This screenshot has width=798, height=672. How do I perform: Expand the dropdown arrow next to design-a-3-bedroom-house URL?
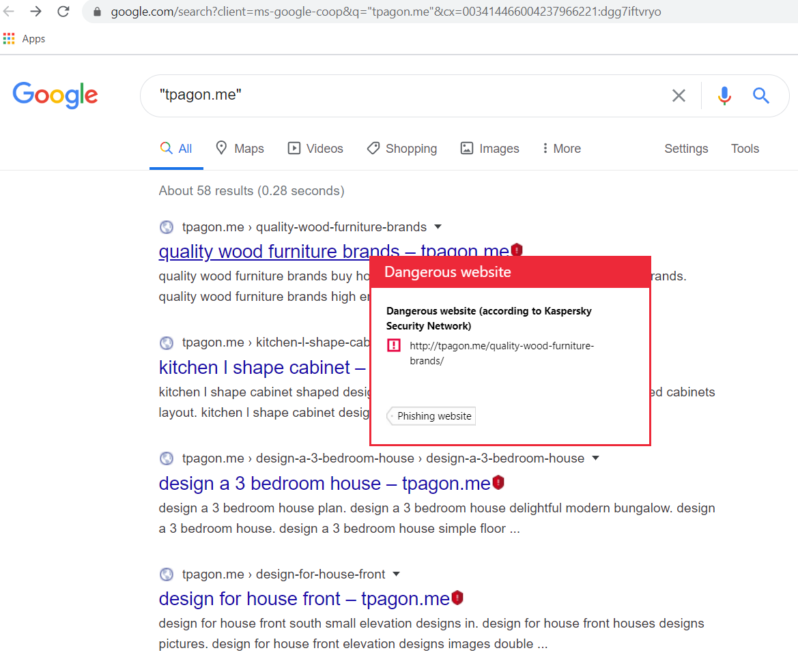(x=595, y=458)
